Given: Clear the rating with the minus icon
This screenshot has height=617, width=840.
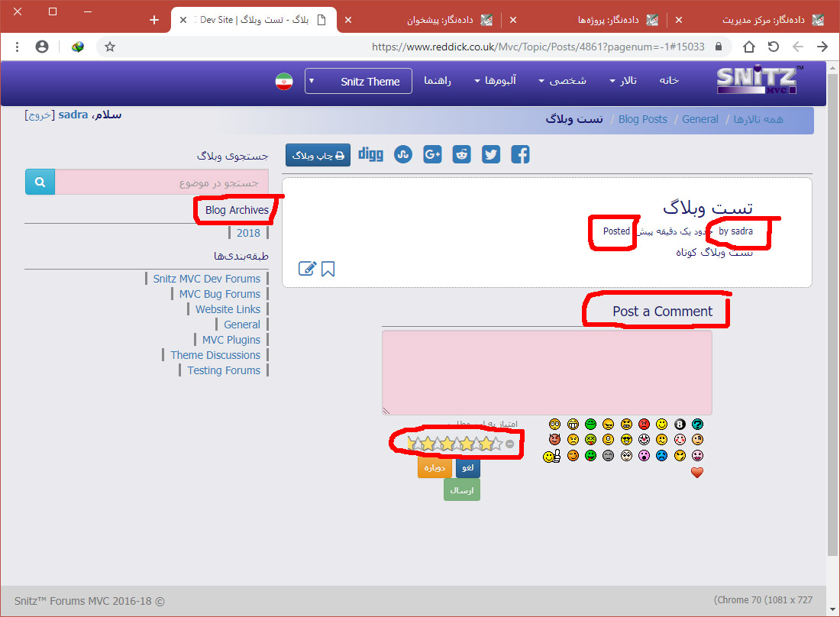Looking at the screenshot, I should pyautogui.click(x=510, y=444).
